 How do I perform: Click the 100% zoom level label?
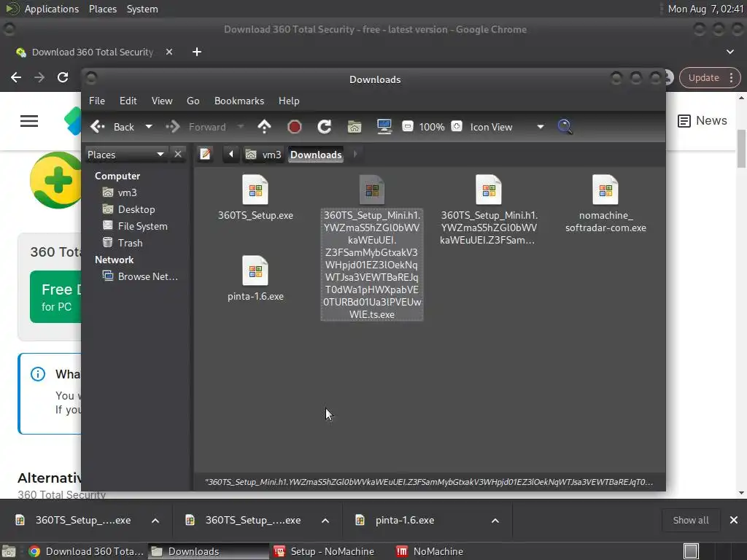[432, 127]
